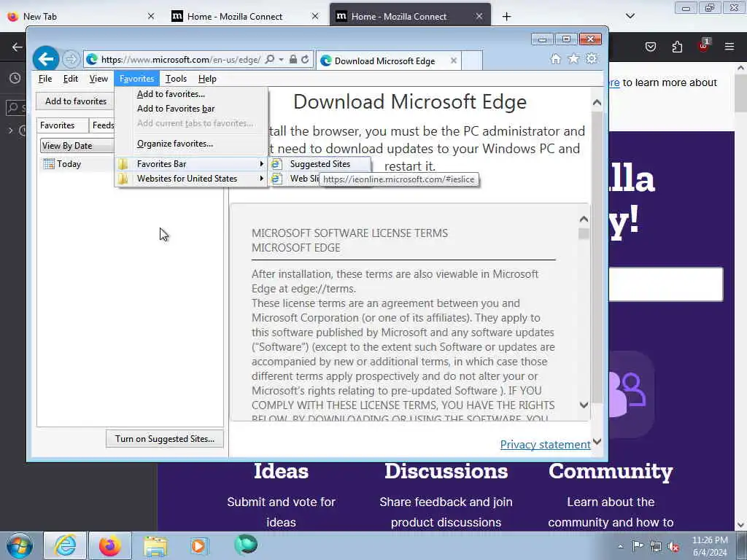Click the Add to favorites panel button
Viewport: 747px width, 560px height.
pos(75,101)
